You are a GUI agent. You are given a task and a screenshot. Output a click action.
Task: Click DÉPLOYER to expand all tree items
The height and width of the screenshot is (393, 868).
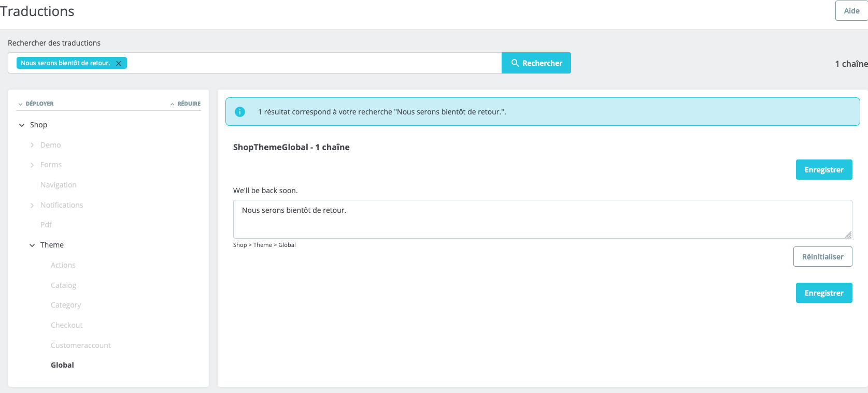point(36,104)
